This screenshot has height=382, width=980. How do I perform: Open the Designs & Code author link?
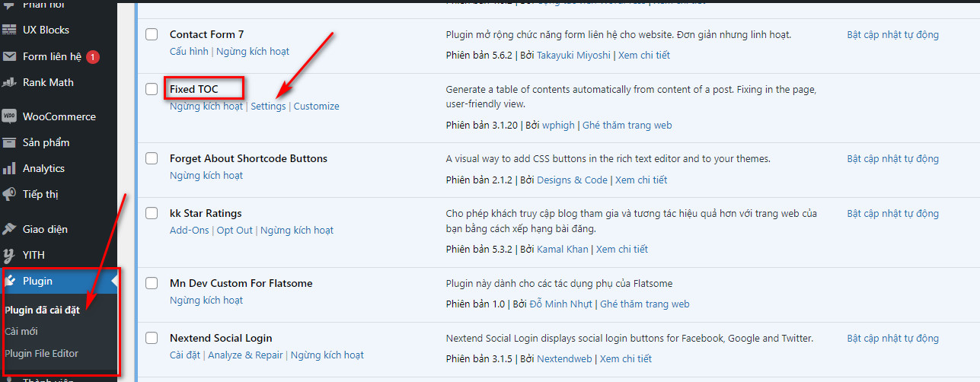tap(572, 180)
